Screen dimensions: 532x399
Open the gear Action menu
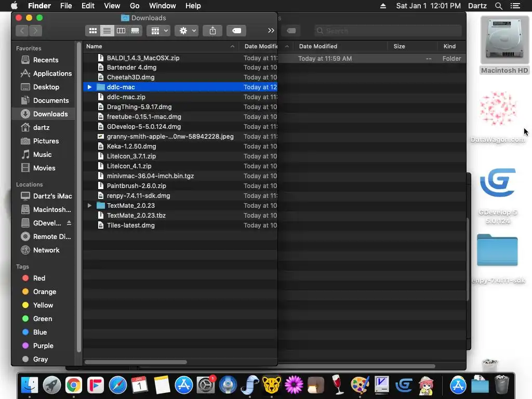click(x=187, y=31)
